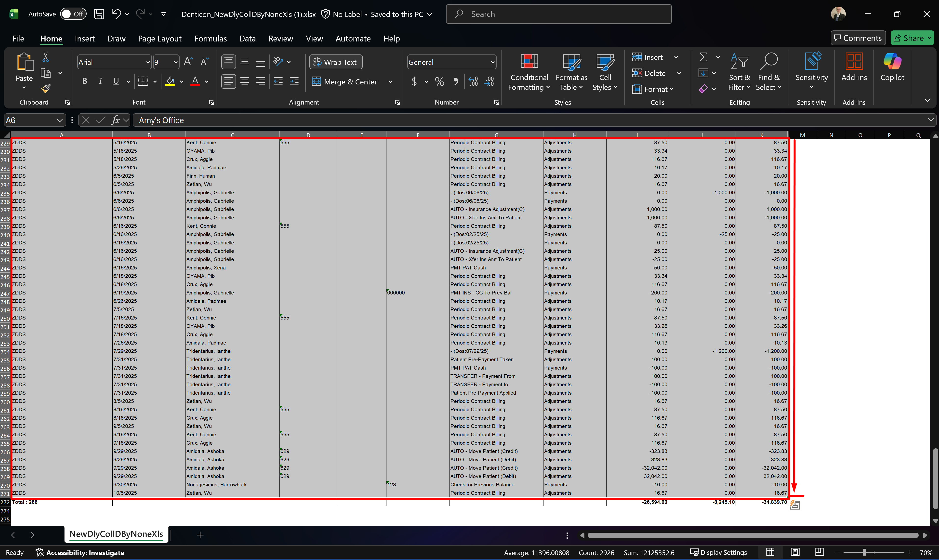Click the horizontal scrollbar at bottom
939x560 pixels.
pyautogui.click(x=753, y=535)
